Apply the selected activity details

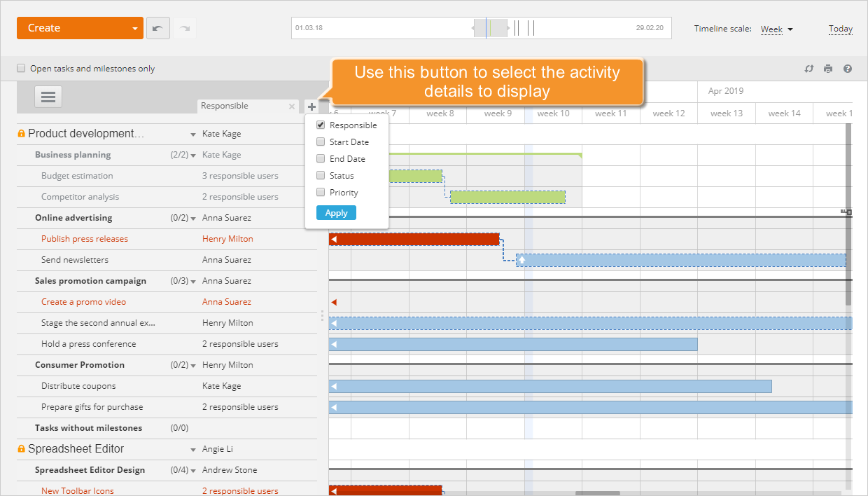click(x=336, y=212)
